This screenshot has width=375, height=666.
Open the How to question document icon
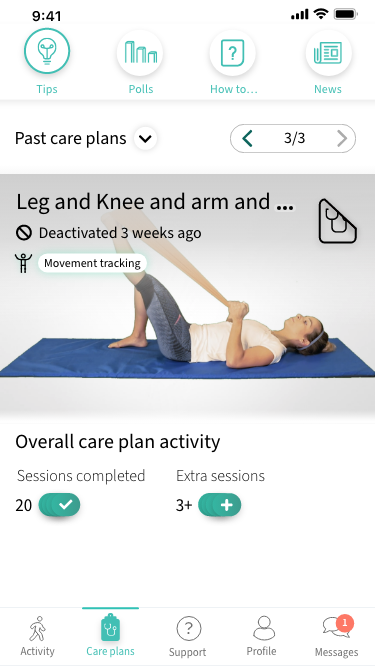pyautogui.click(x=232, y=52)
